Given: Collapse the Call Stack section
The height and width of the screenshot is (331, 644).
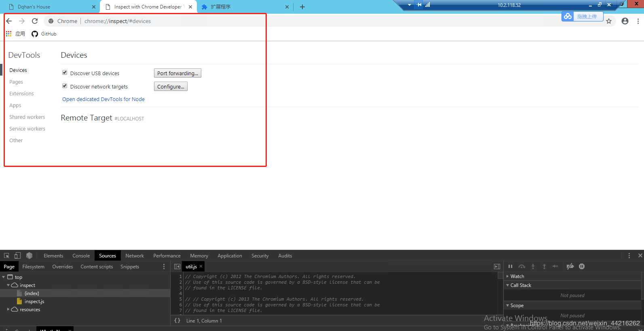Looking at the screenshot, I should pyautogui.click(x=508, y=285).
